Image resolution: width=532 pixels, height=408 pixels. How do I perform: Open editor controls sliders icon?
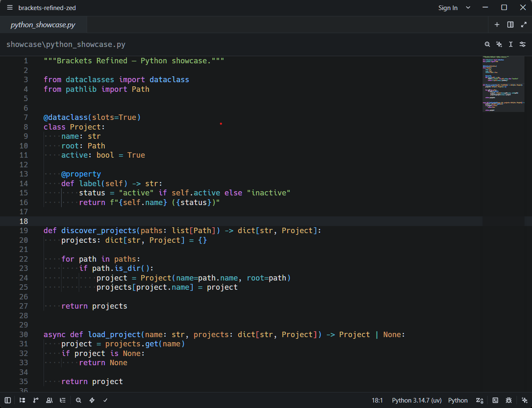pyautogui.click(x=522, y=44)
